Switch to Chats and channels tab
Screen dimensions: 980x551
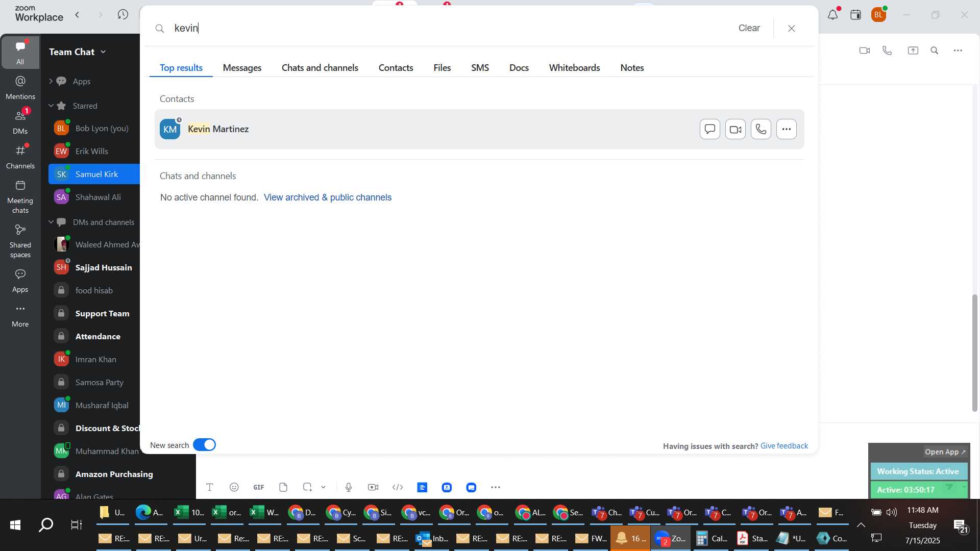[x=320, y=68]
